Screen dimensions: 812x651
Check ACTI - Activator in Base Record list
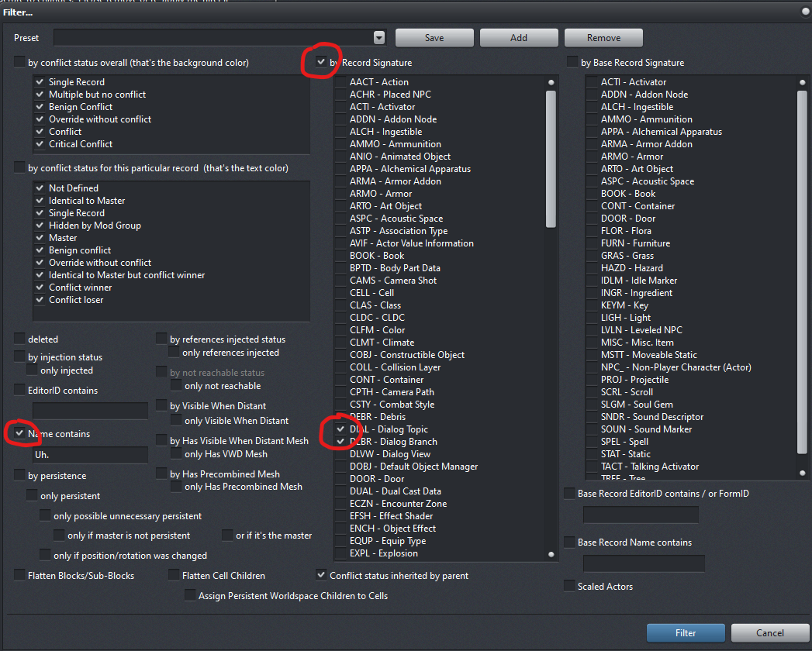[592, 82]
